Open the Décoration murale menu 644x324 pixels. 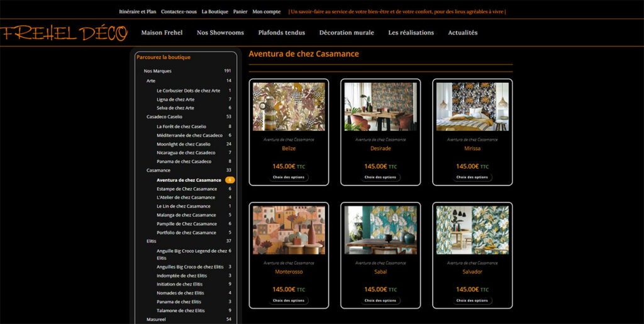[347, 33]
